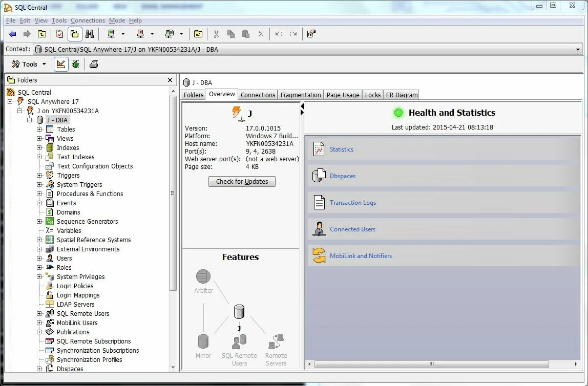Click the Transaction Logs document icon
Screen dimensions: 588x386
318,202
